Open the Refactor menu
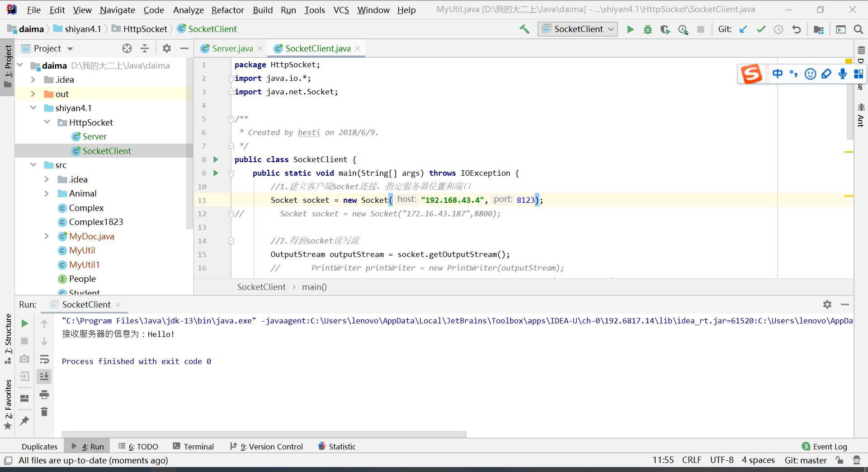 (x=227, y=10)
